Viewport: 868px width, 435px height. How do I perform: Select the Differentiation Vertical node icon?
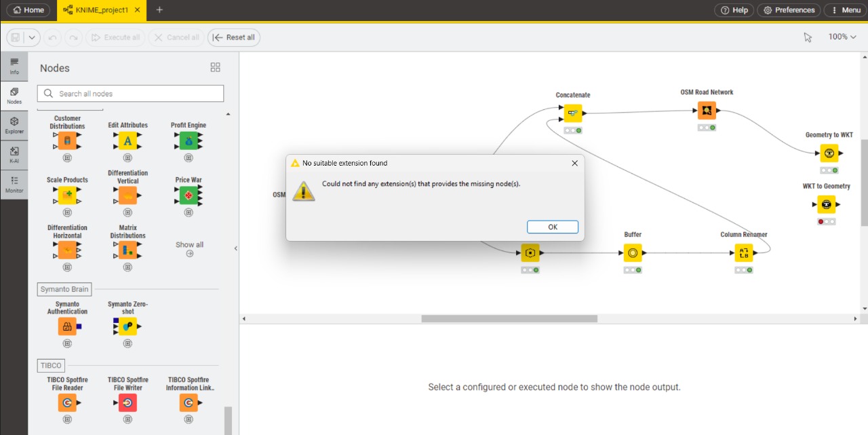coord(127,195)
